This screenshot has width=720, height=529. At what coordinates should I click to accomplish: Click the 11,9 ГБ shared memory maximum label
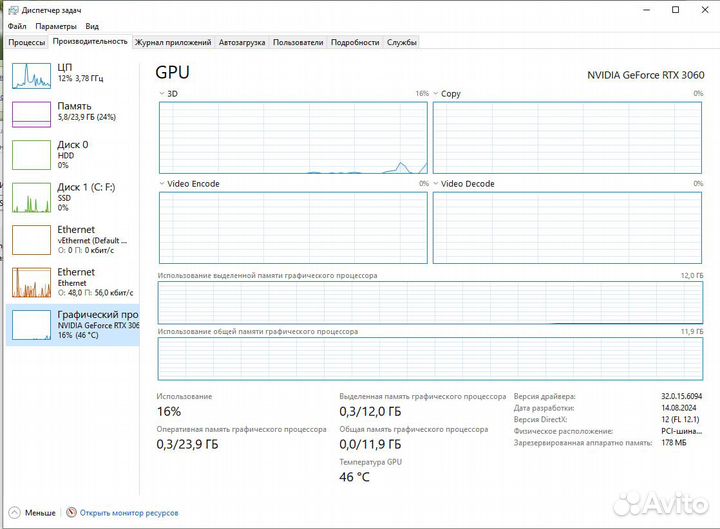click(692, 331)
